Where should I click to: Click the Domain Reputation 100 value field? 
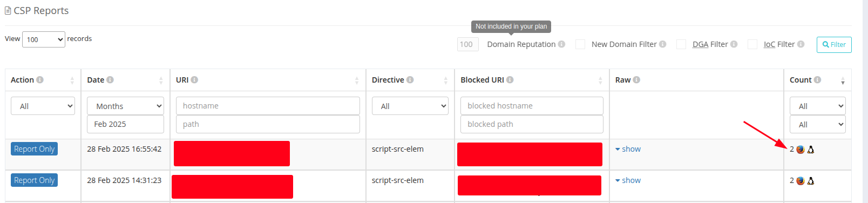click(468, 44)
